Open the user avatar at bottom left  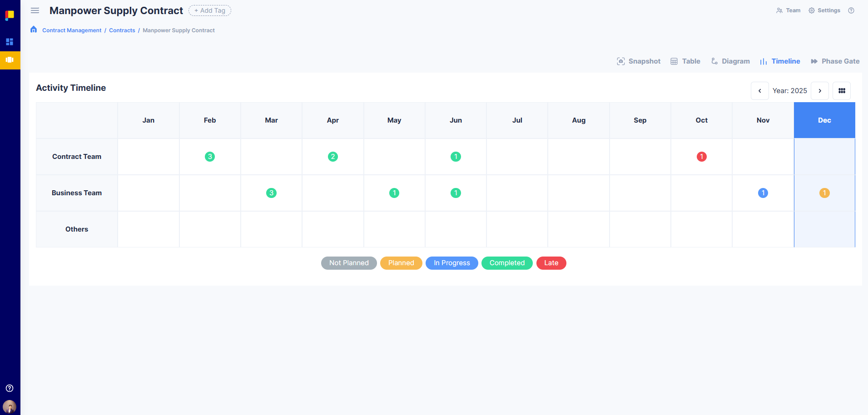pyautogui.click(x=9, y=406)
